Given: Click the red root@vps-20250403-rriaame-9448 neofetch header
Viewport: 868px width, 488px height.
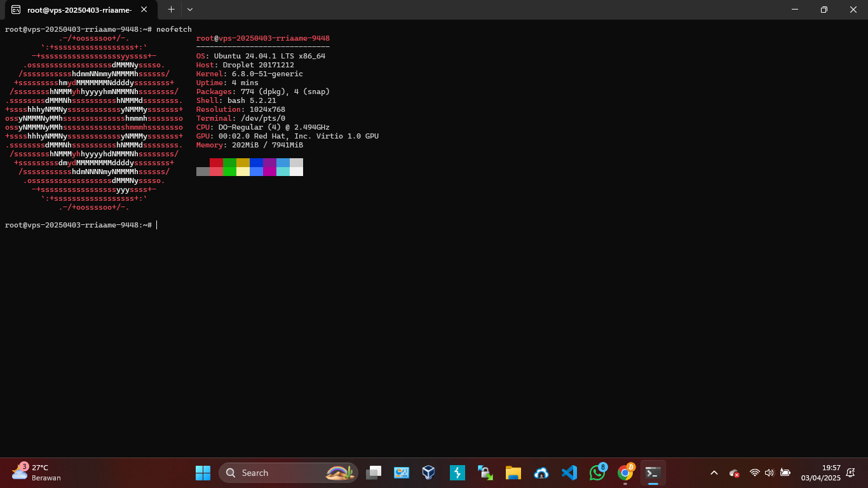Looking at the screenshot, I should click(x=263, y=38).
